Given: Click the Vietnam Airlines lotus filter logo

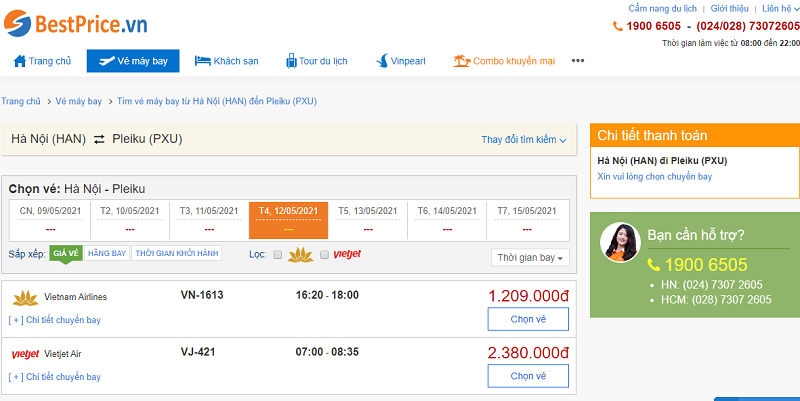Looking at the screenshot, I should click(301, 255).
